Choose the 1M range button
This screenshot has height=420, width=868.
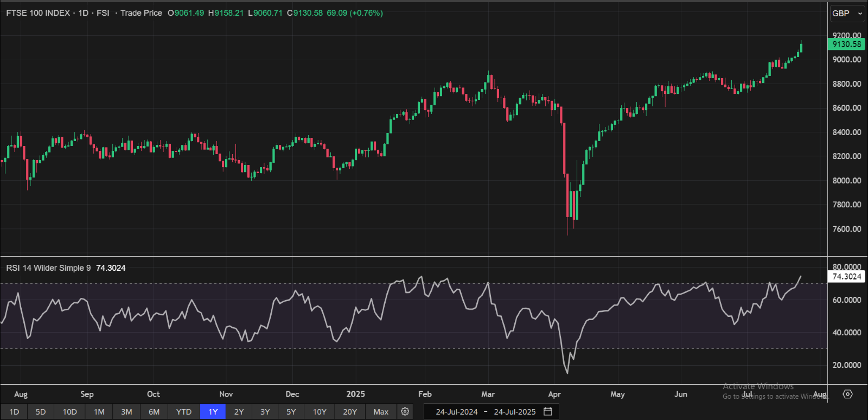point(99,412)
